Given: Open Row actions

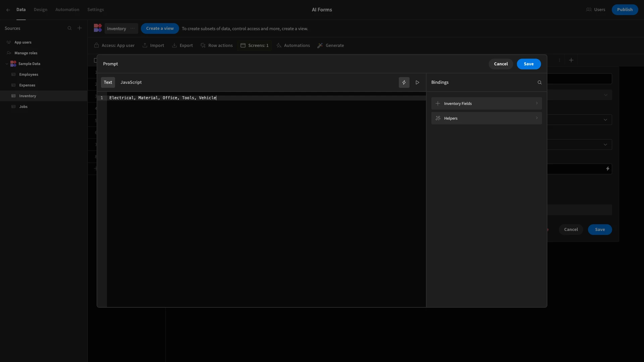Looking at the screenshot, I should click(x=216, y=46).
